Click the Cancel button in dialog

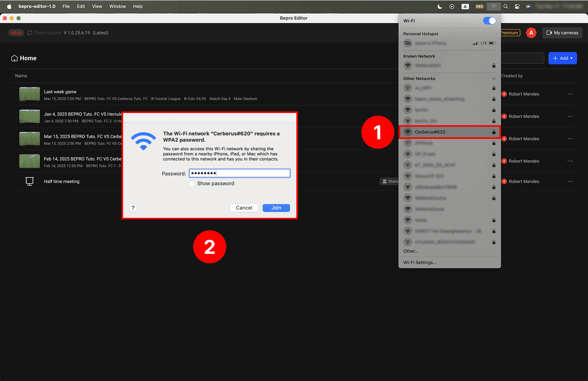244,208
